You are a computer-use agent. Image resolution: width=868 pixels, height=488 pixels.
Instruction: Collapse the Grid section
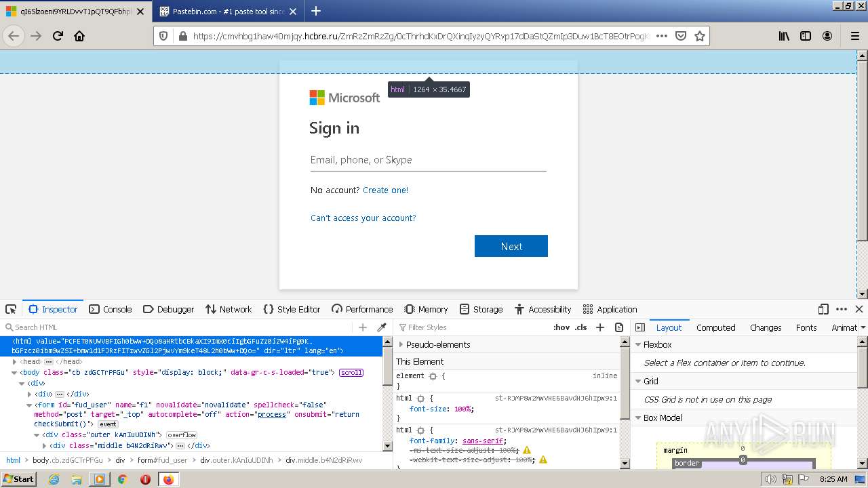click(637, 381)
